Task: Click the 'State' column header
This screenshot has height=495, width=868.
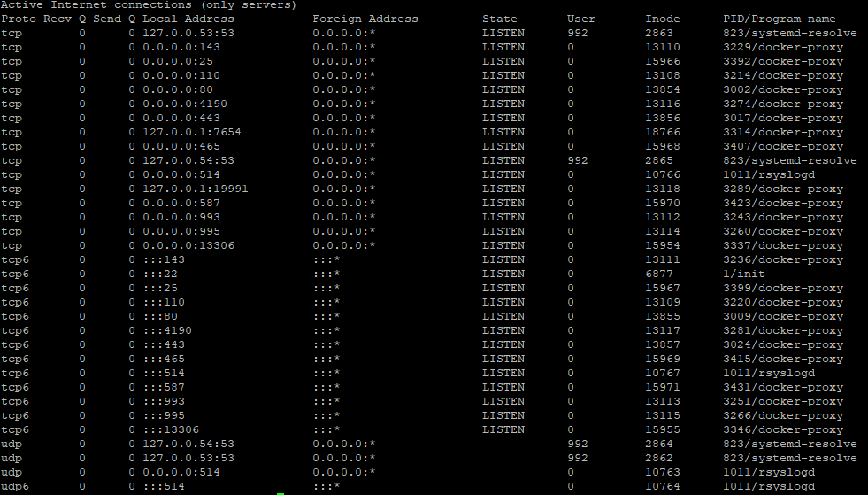Action: [x=499, y=19]
